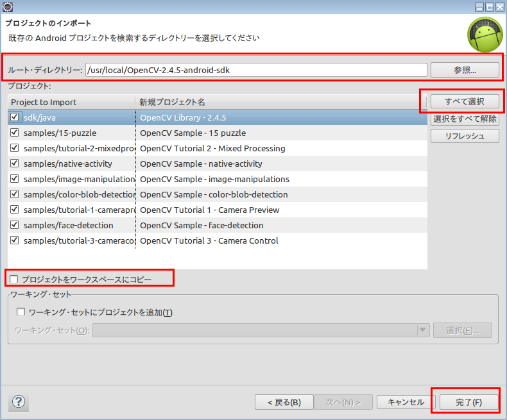
Task: Click the < 戻る(B) back button
Action: point(284,402)
